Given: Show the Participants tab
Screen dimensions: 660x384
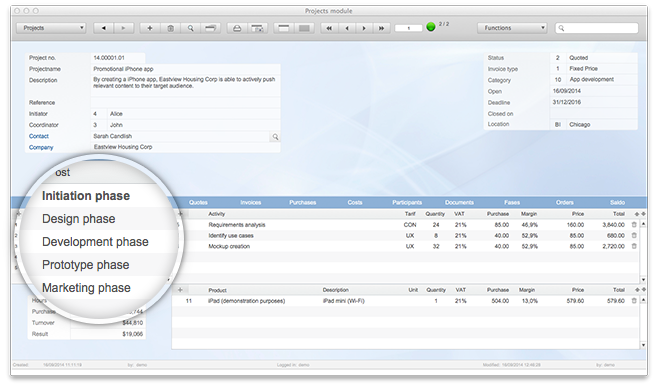Looking at the screenshot, I should coord(407,203).
